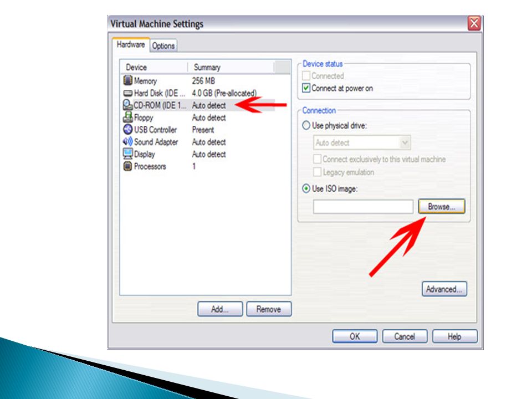Confirm with the OK button
The height and width of the screenshot is (399, 532).
355,336
